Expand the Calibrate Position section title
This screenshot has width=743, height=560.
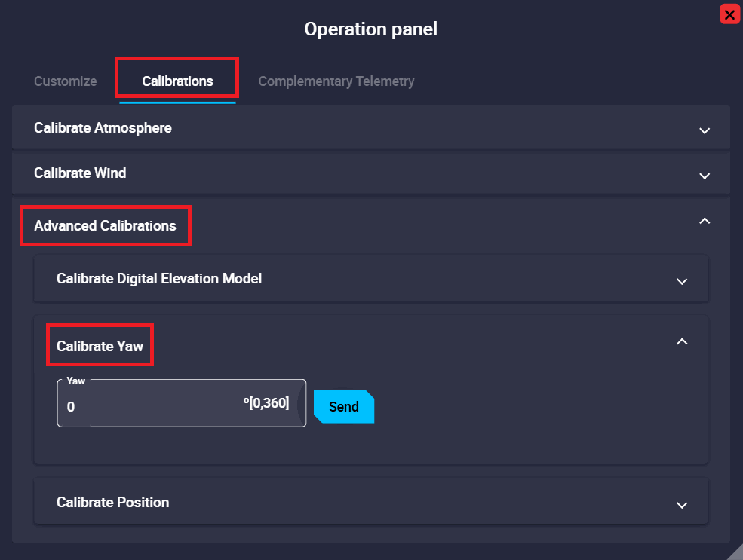click(112, 503)
